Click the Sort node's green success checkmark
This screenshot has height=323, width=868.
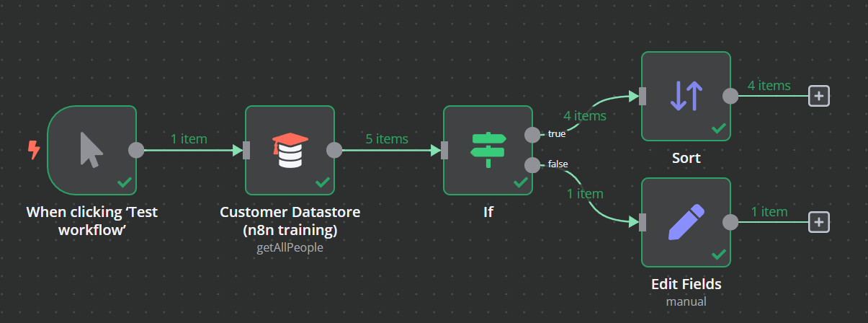[718, 128]
